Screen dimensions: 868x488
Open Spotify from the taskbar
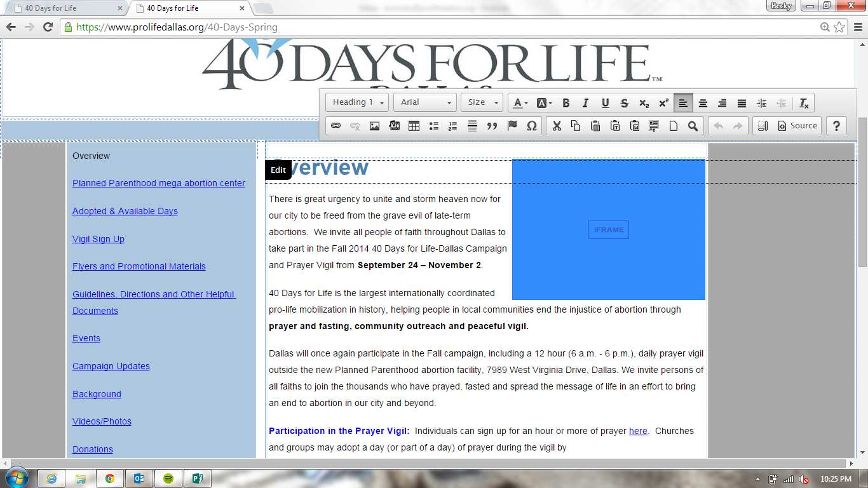168,478
